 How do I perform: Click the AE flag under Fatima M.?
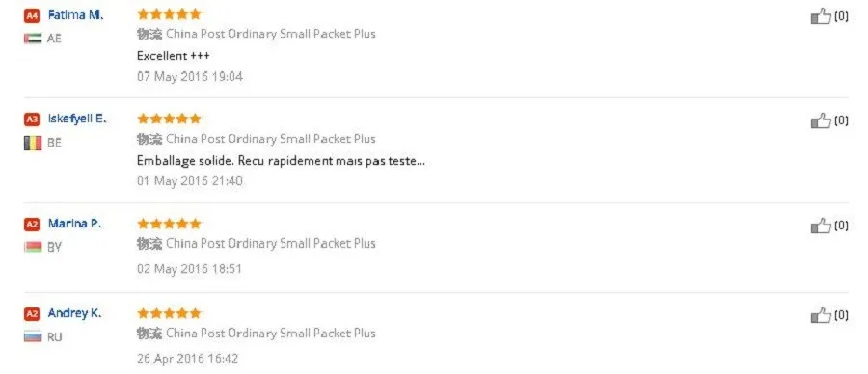[33, 39]
